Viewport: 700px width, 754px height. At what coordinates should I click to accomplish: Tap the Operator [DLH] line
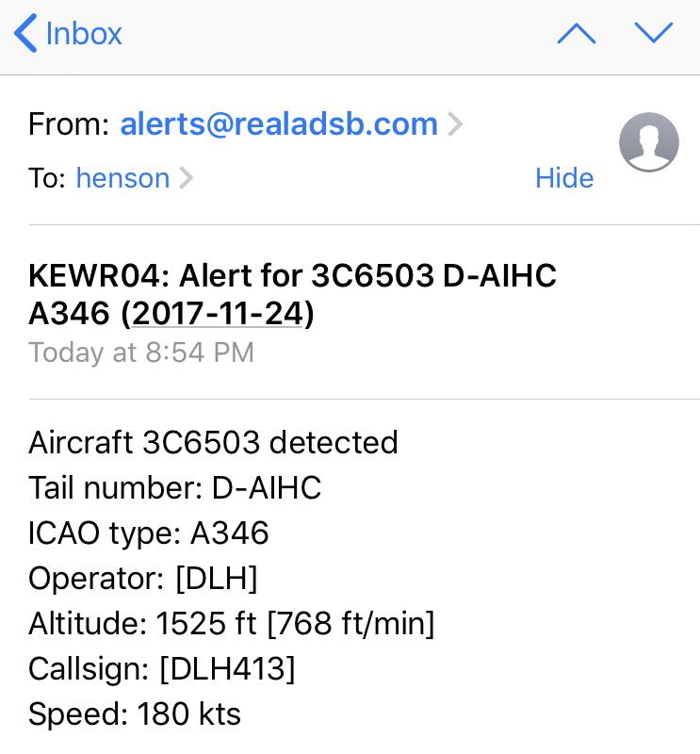pyautogui.click(x=143, y=579)
